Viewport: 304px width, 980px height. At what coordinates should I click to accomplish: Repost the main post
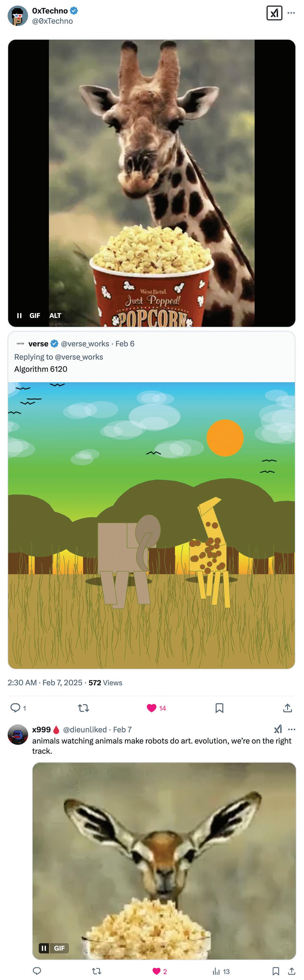tap(83, 708)
